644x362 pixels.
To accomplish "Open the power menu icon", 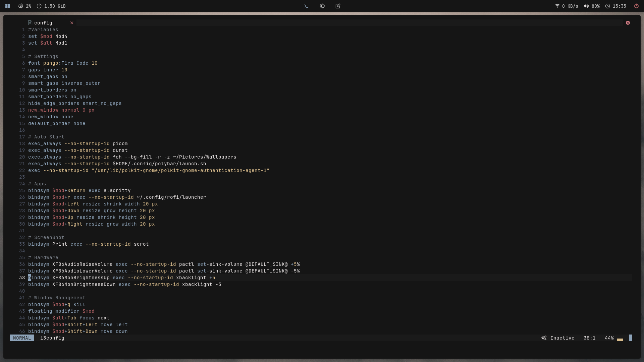I will (x=636, y=6).
